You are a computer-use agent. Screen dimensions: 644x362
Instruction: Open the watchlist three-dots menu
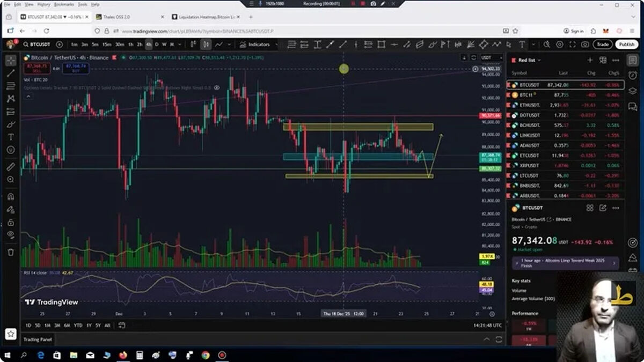click(x=616, y=60)
